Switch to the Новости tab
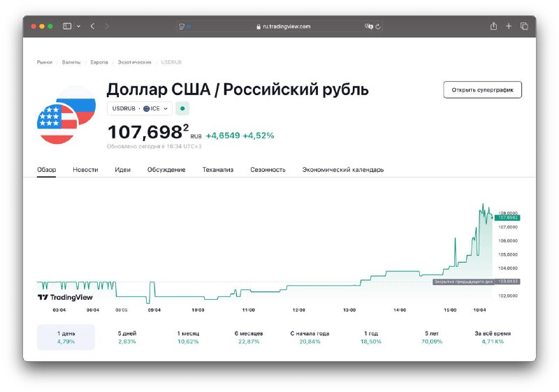The width and height of the screenshot is (559, 392). click(85, 170)
